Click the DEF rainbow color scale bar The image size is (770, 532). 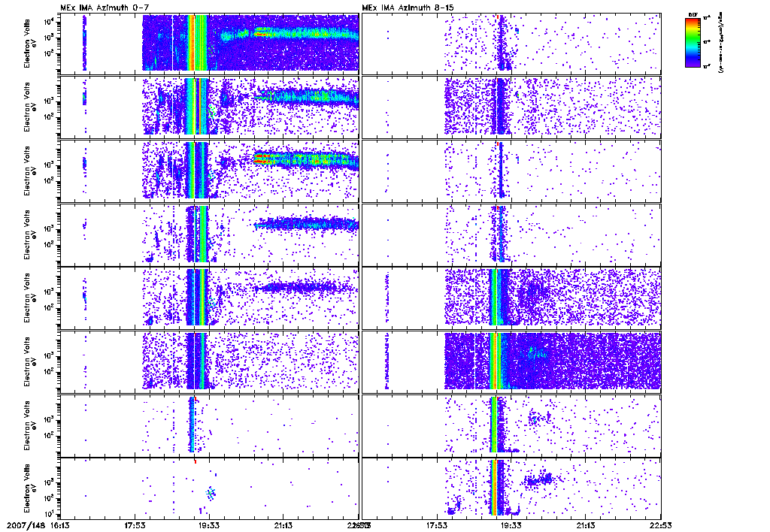pos(693,42)
